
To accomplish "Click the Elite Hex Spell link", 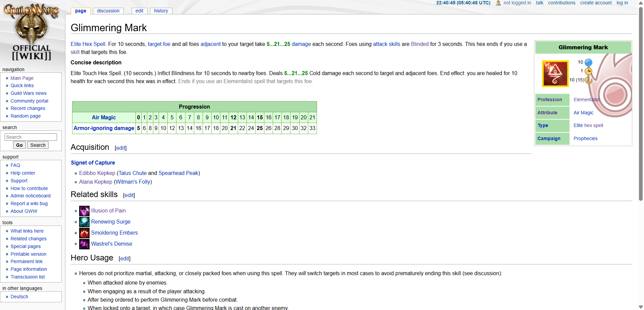I will 88,44.
